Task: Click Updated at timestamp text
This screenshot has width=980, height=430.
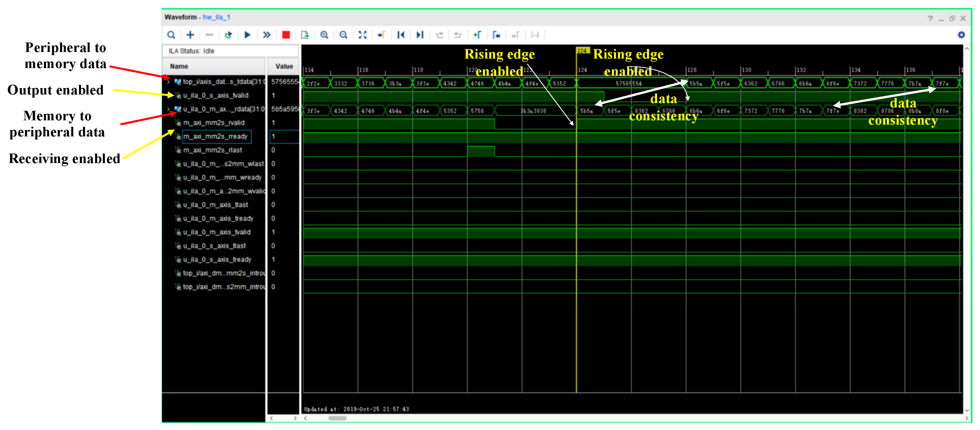Action: pos(357,409)
